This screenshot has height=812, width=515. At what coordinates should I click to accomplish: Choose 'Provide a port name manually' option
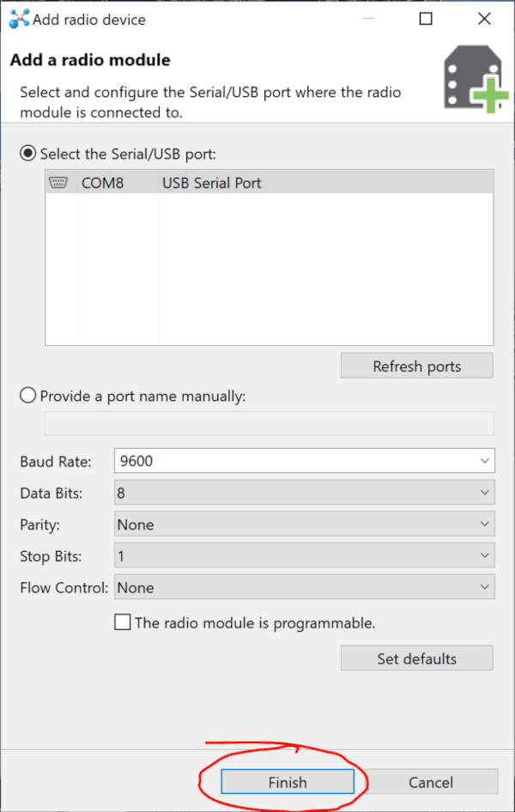point(28,396)
